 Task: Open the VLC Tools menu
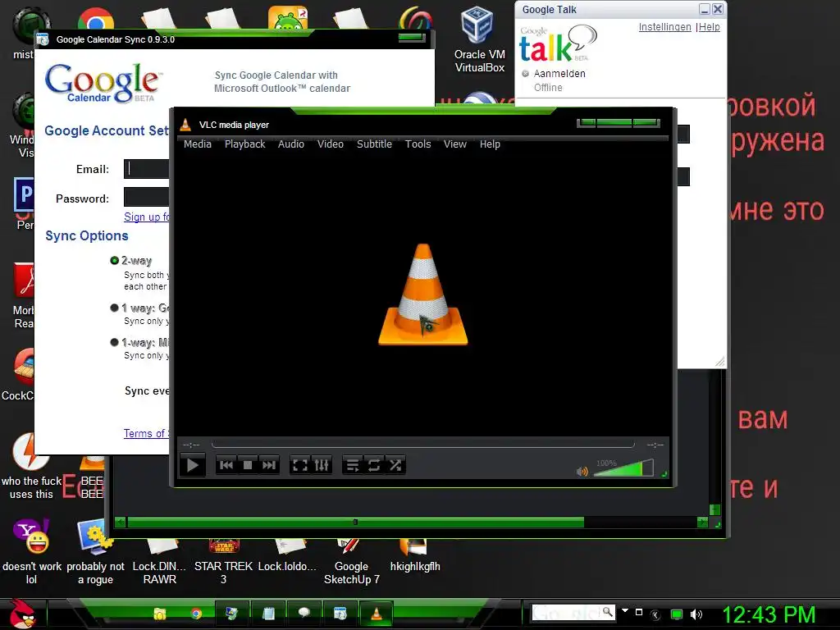418,144
